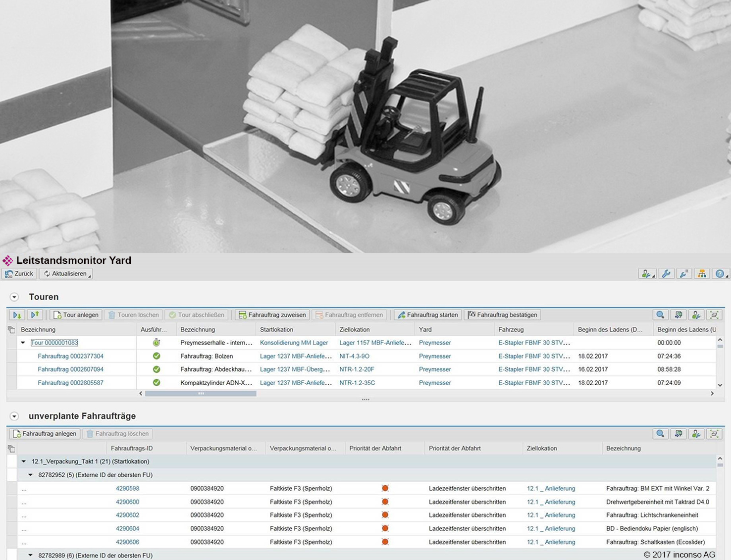Click the Startlokation column header
The width and height of the screenshot is (731, 560).
[x=276, y=330]
